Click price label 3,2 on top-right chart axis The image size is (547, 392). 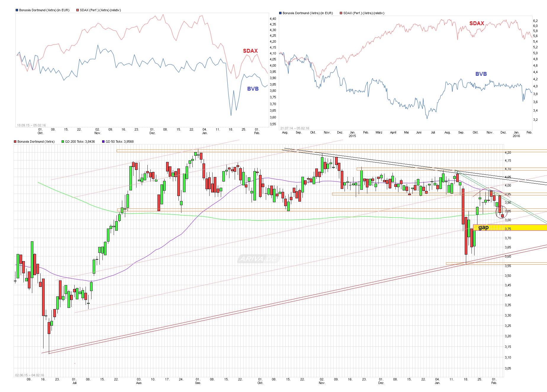pos(535,120)
